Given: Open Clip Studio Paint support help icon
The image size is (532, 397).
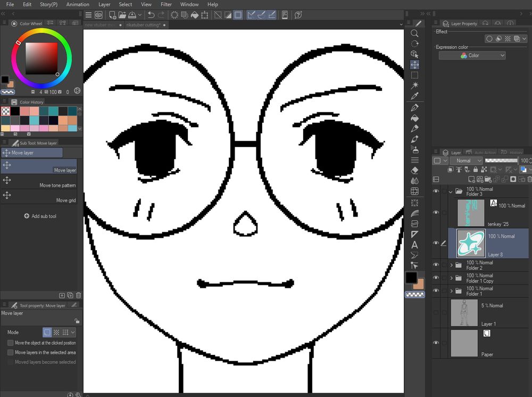Looking at the screenshot, I should pyautogui.click(x=298, y=15).
